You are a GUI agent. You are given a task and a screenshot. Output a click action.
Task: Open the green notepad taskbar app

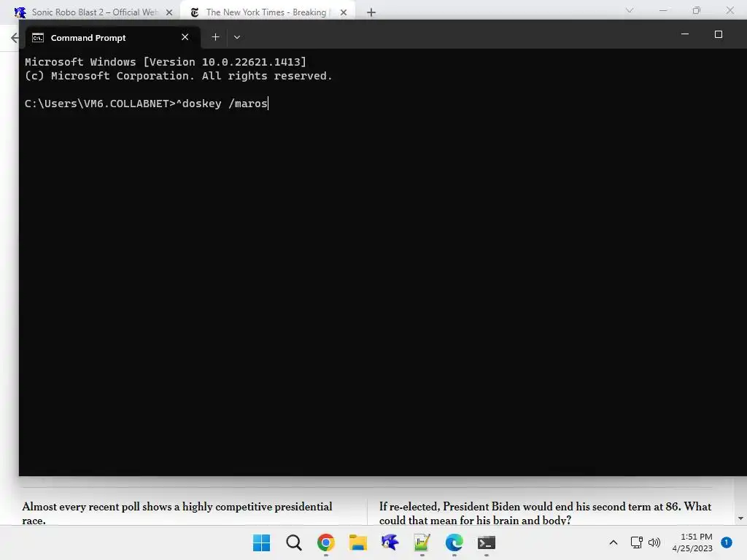pos(422,542)
